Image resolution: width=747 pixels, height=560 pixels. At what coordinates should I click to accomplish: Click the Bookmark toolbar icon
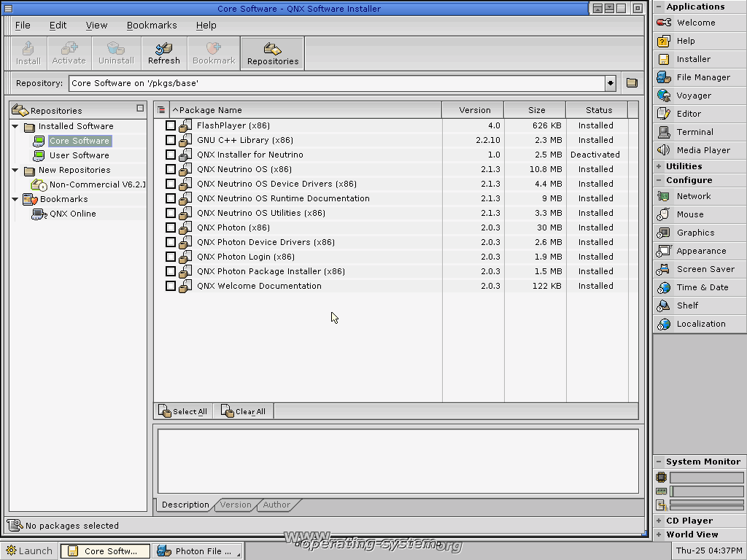click(x=214, y=52)
